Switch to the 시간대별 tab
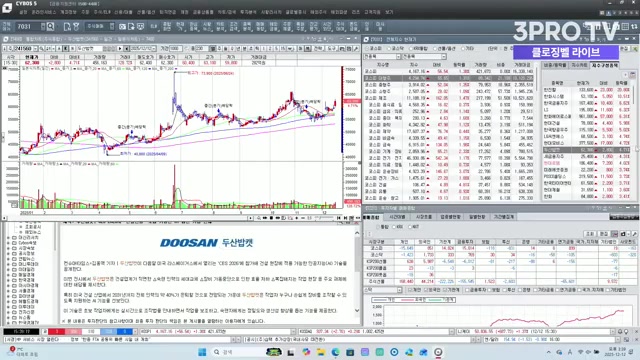 397,217
